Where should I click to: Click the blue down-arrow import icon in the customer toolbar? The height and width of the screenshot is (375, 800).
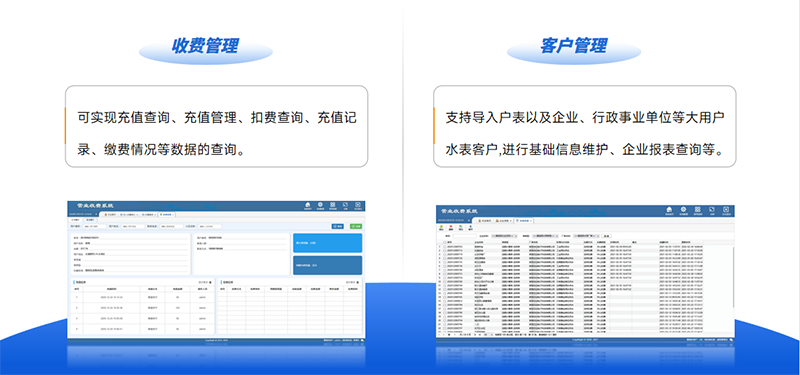click(470, 227)
